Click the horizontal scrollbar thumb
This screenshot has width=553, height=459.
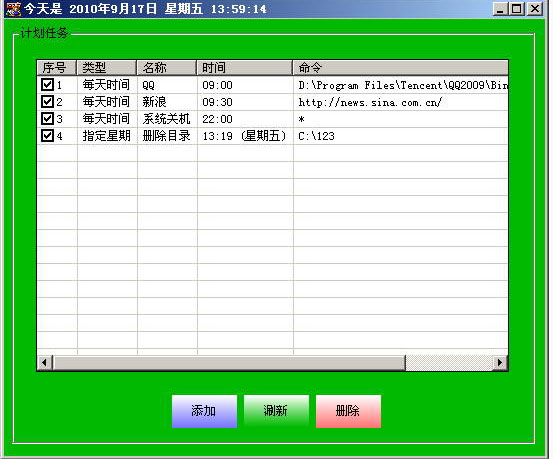[x=229, y=362]
